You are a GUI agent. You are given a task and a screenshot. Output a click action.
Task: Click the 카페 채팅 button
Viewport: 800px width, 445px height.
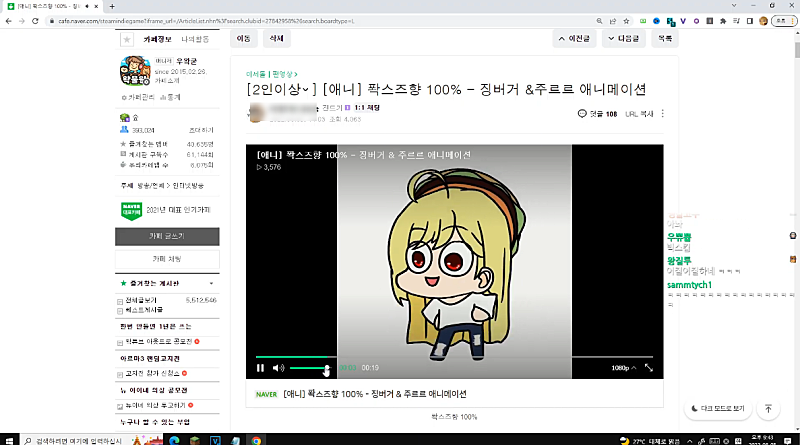point(167,259)
